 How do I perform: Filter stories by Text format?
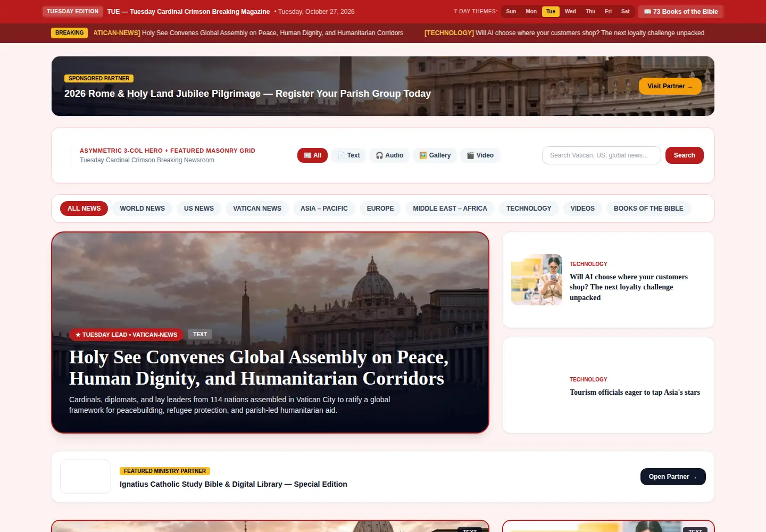348,155
